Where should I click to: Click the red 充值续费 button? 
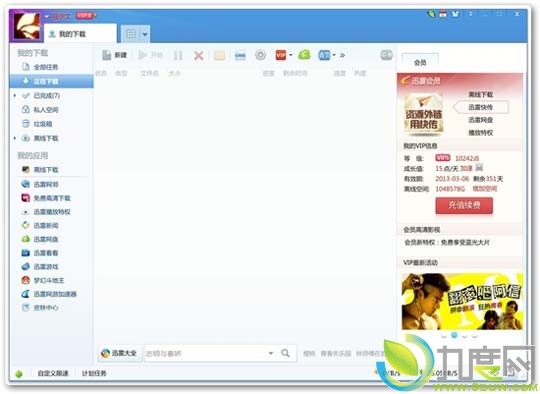coord(464,206)
